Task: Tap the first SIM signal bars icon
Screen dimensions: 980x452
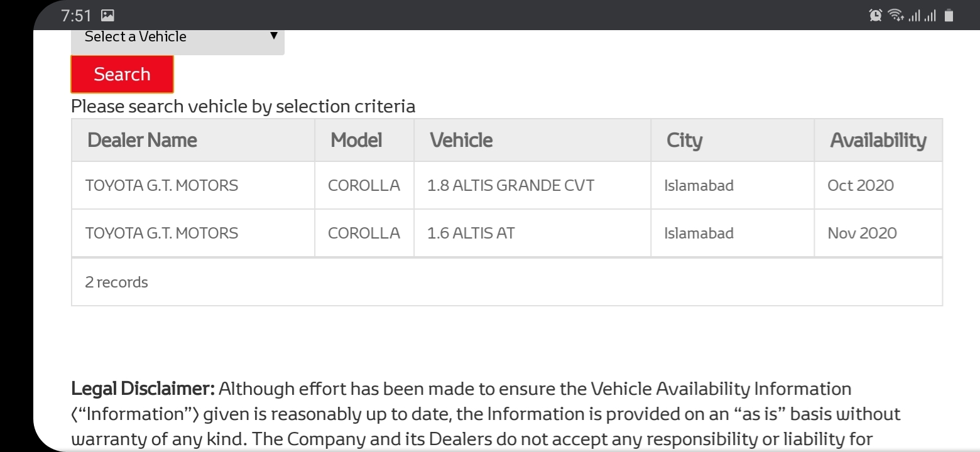Action: tap(913, 16)
